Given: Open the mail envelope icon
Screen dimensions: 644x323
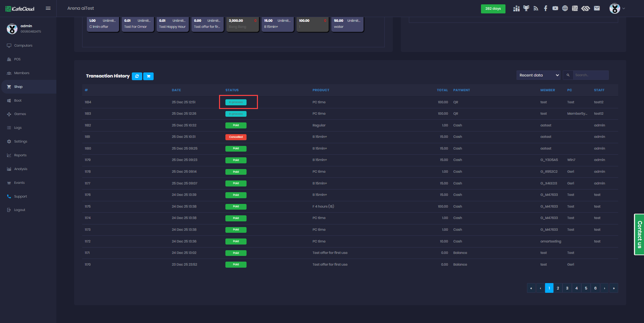Looking at the screenshot, I should tap(597, 8).
